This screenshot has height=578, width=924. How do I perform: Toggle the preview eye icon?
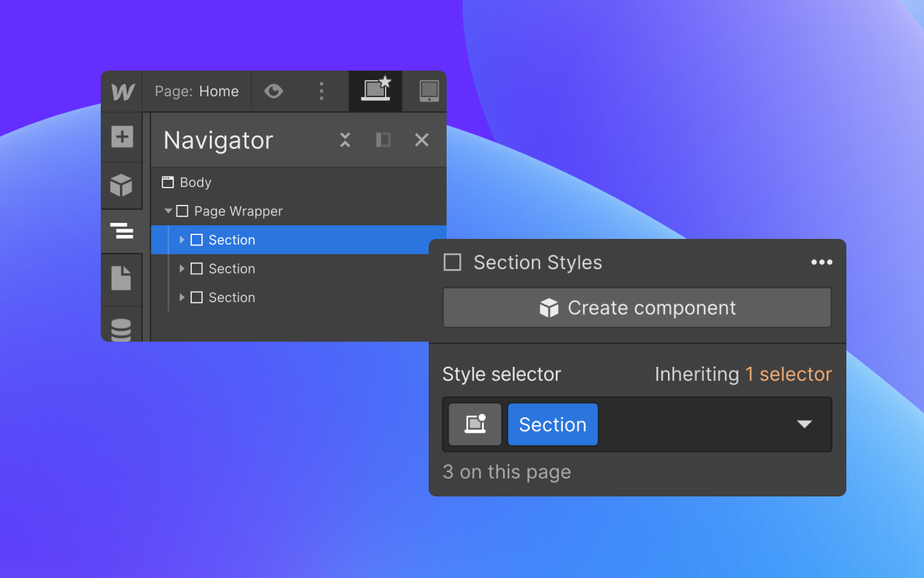pos(274,91)
